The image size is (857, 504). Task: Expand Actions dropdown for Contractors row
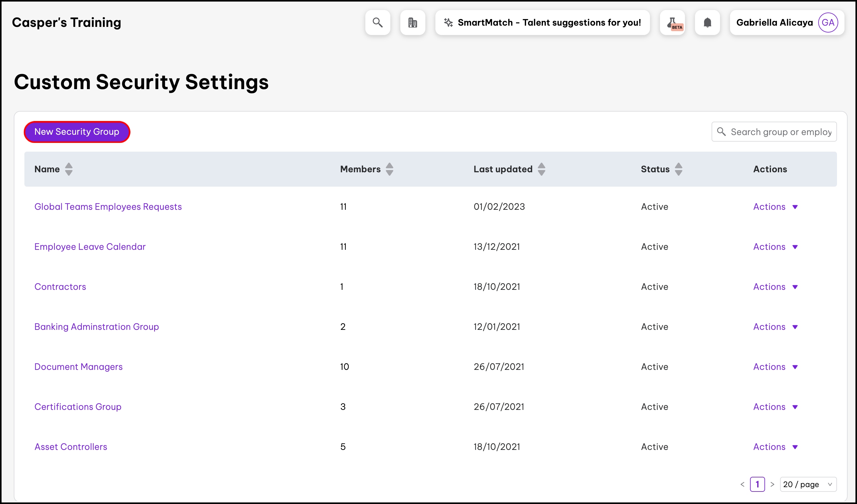coord(775,286)
